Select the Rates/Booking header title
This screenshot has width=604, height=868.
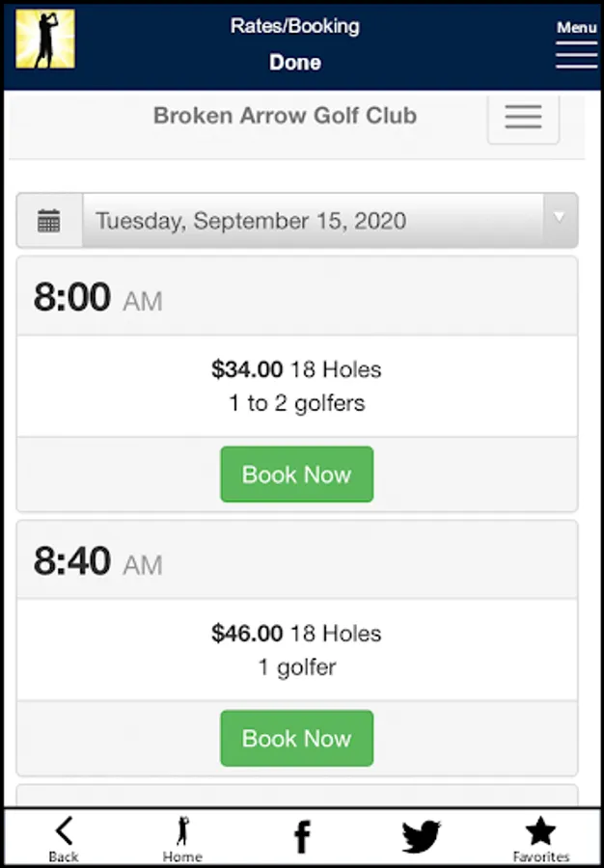click(294, 26)
